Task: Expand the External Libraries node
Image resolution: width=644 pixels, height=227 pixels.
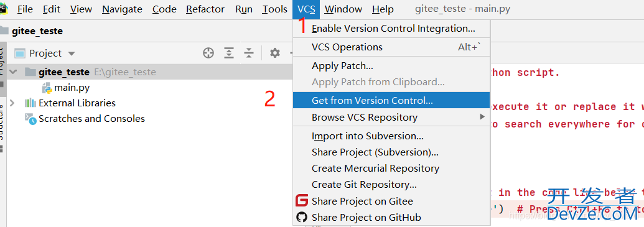Action: (x=12, y=103)
